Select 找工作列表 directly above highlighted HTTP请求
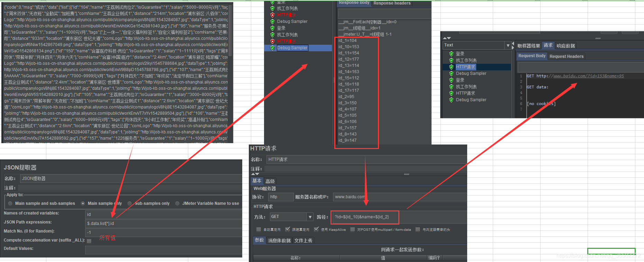The width and height of the screenshot is (644, 262). [x=466, y=60]
